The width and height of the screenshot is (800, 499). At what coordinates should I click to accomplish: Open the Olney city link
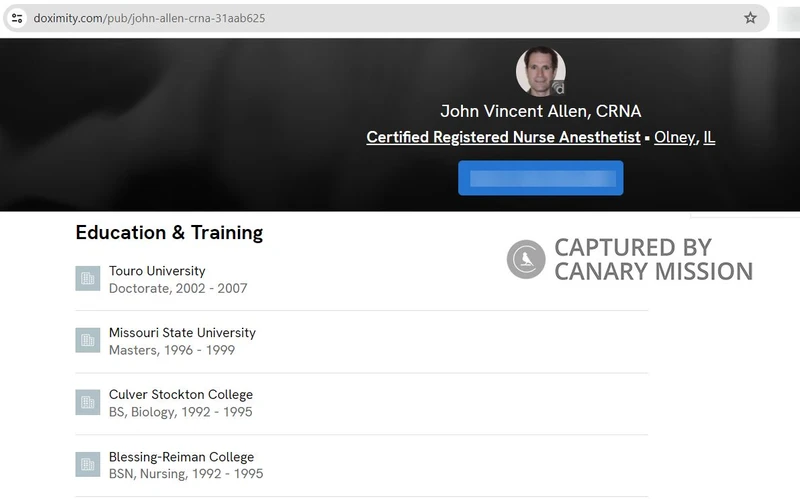(x=674, y=137)
